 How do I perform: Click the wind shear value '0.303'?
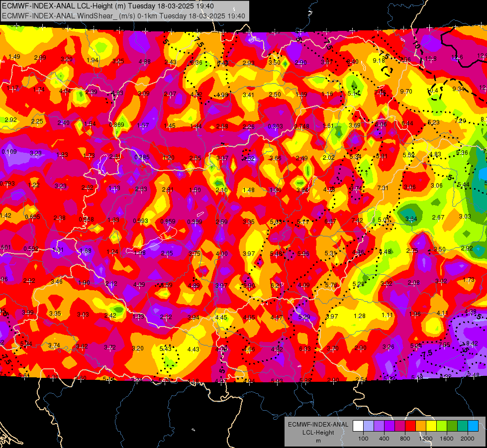275,126
